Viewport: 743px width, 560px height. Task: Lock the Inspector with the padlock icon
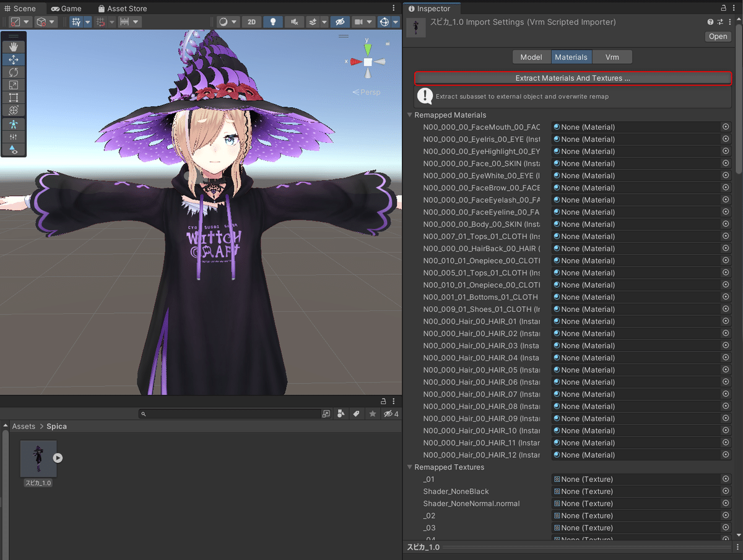click(x=723, y=8)
